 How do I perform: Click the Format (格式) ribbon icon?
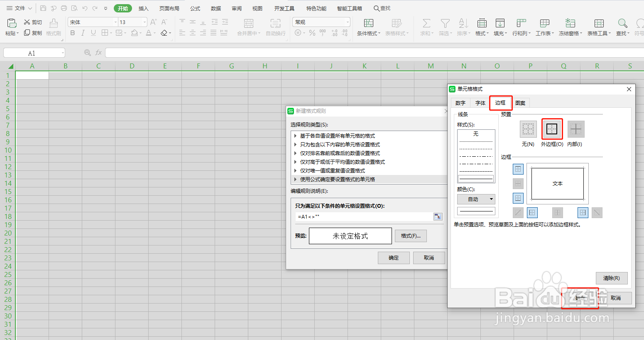(x=482, y=23)
